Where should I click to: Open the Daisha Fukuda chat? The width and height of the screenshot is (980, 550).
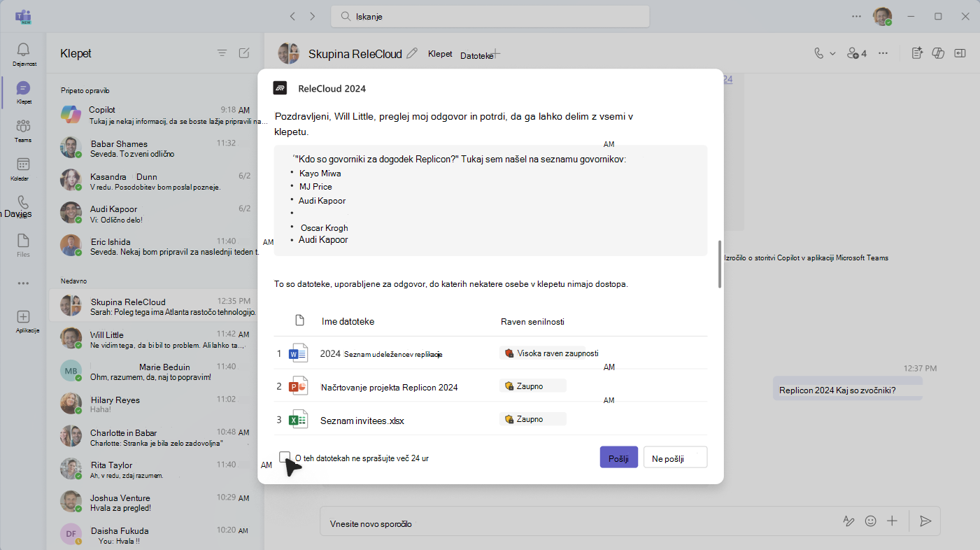pyautogui.click(x=155, y=535)
